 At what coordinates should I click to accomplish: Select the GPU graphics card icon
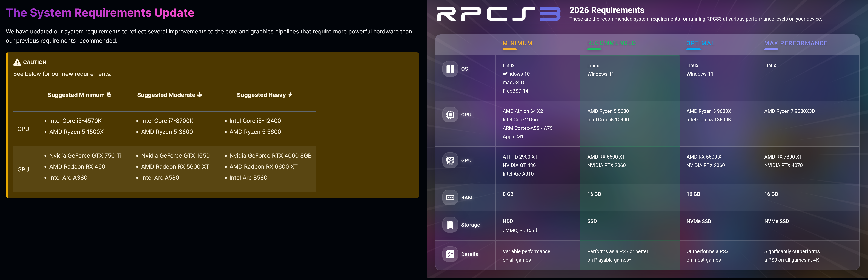[450, 160]
